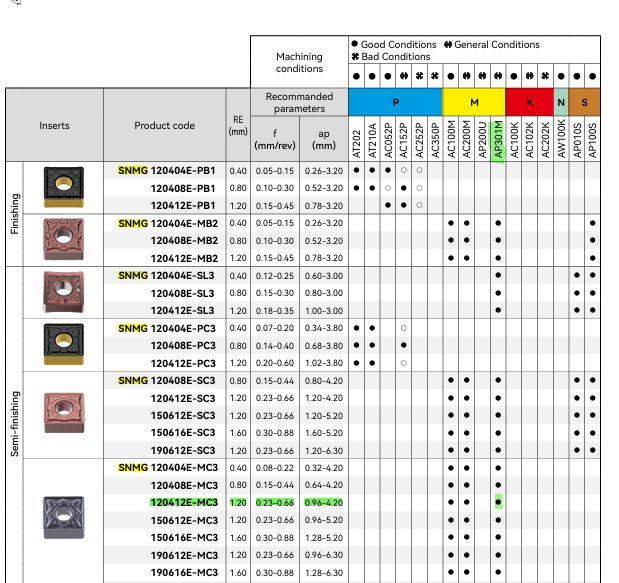Screen dimensions: 619x583
Task: Click the product code 120408E-PB1
Action: 183,188
